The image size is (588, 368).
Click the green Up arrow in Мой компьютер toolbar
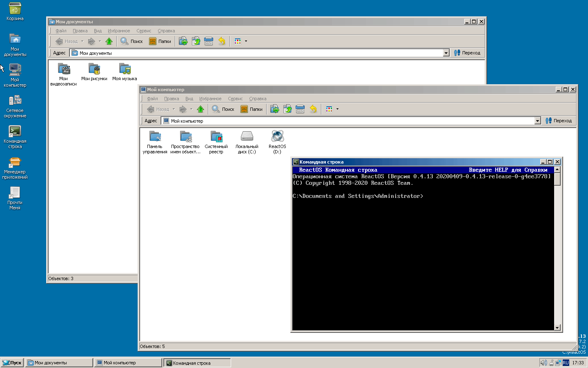(x=200, y=109)
